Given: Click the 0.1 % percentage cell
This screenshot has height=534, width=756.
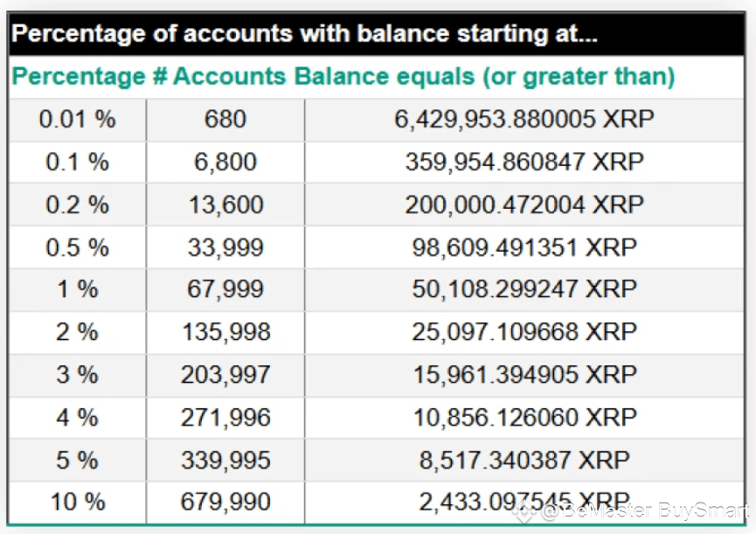Looking at the screenshot, I should point(77,162).
